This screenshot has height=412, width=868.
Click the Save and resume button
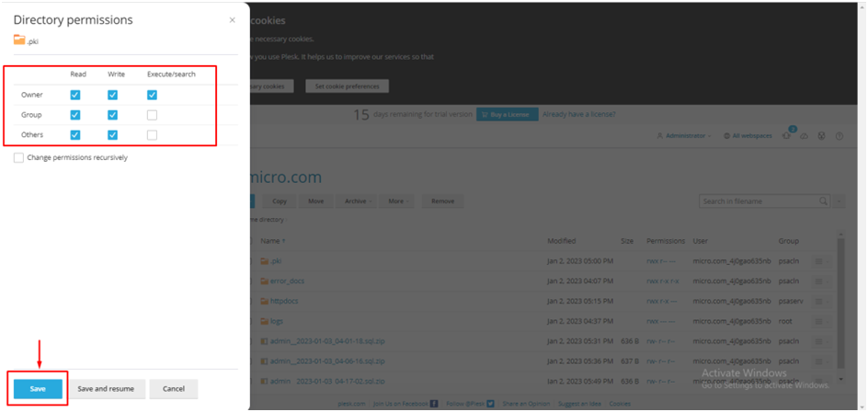click(x=108, y=389)
